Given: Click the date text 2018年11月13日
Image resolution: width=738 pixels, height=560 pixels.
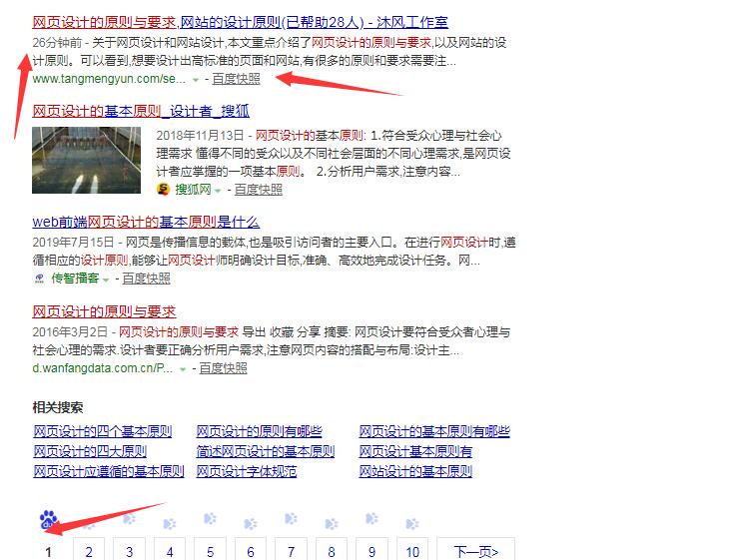Looking at the screenshot, I should pos(200,136).
